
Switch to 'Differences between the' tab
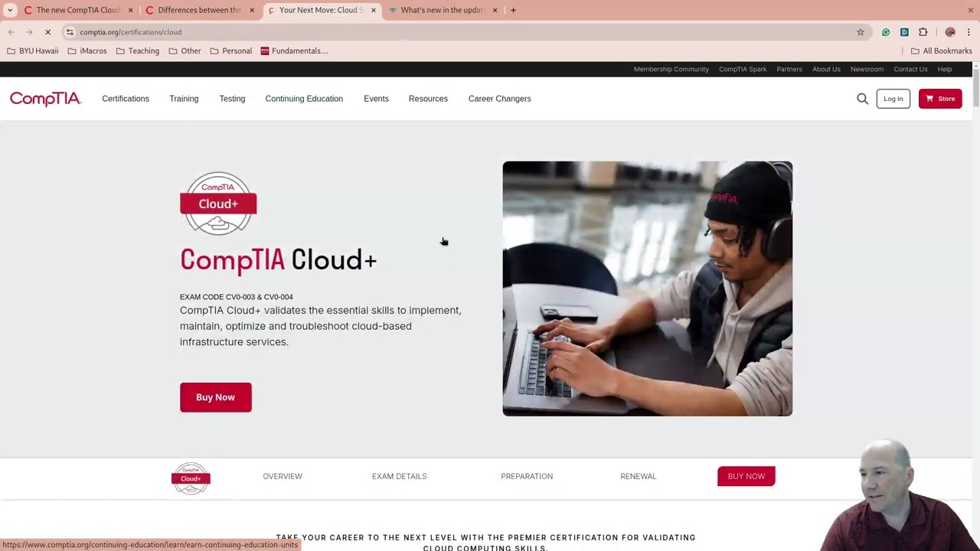click(x=199, y=10)
